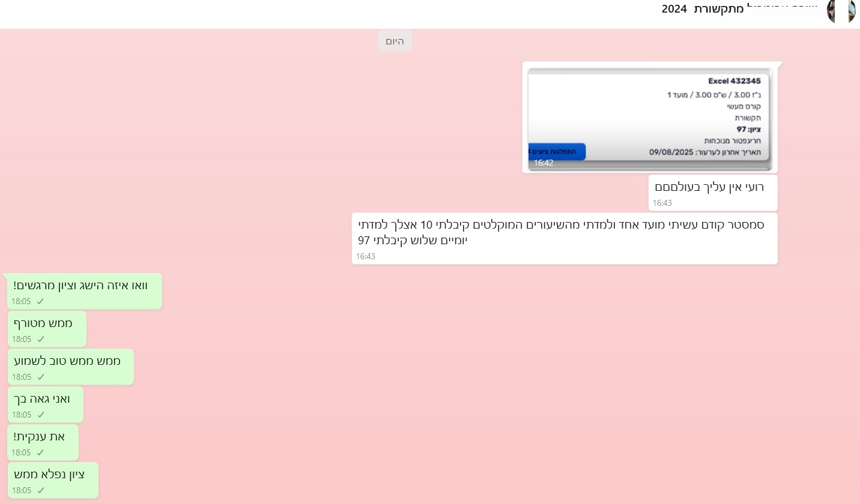
Task: Click the sent checkmark under 'את ענקית!'
Action: [40, 452]
